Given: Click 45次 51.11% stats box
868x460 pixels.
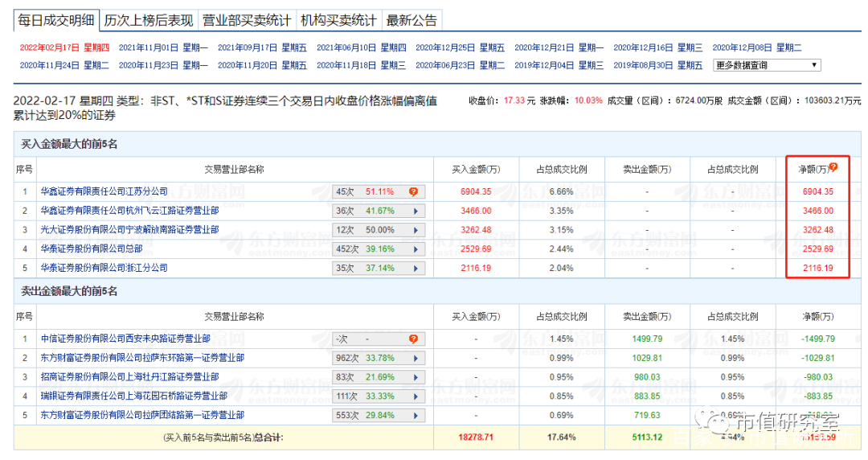Looking at the screenshot, I should 379,191.
